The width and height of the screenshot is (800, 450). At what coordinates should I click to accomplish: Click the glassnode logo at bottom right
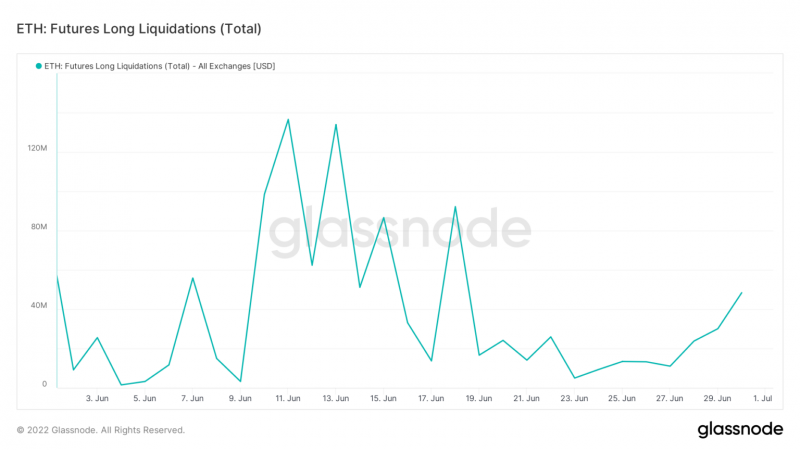(739, 429)
